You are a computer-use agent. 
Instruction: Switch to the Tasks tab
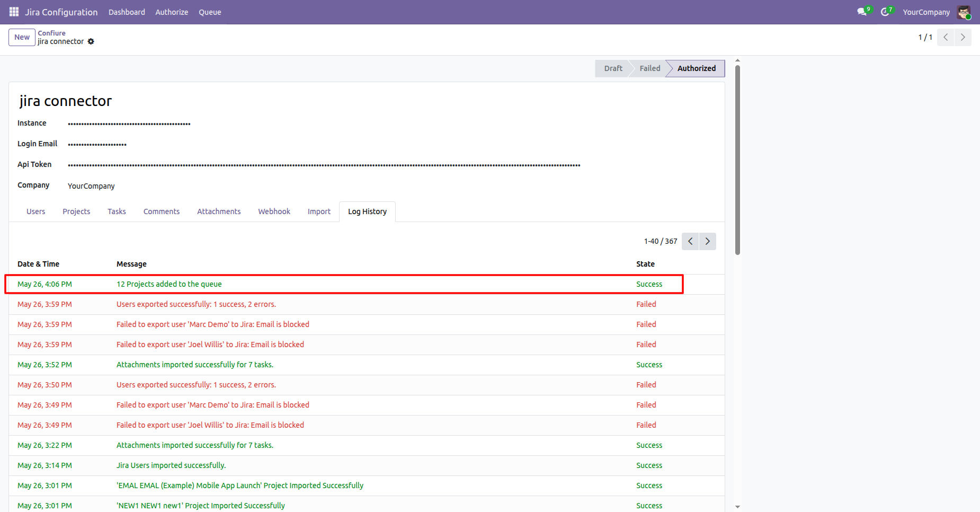[x=117, y=211]
